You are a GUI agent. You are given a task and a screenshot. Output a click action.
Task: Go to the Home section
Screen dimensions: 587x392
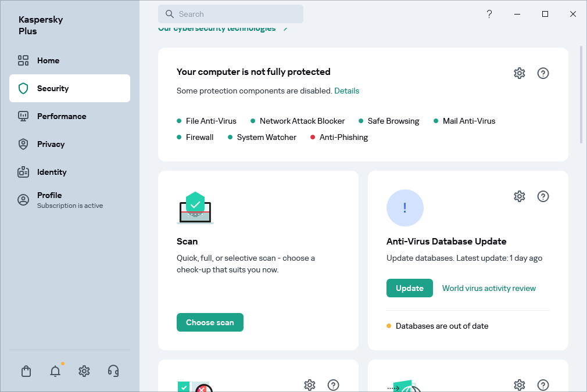(x=48, y=60)
